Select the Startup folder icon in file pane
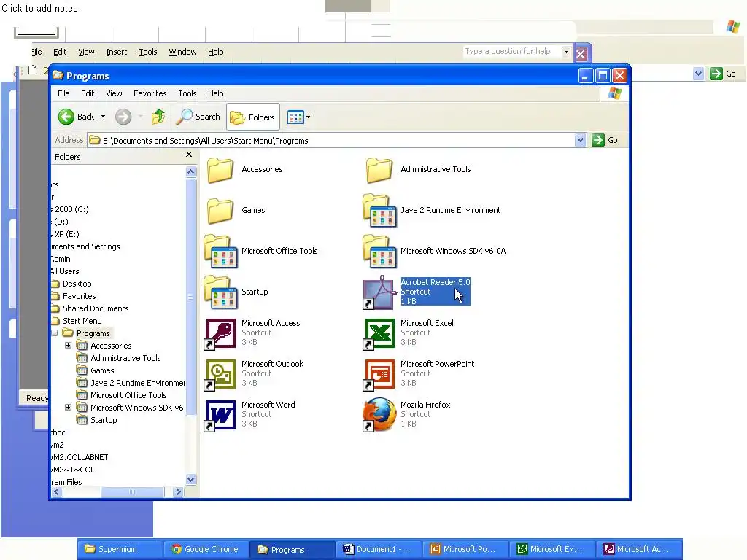This screenshot has height=560, width=747. coord(220,292)
